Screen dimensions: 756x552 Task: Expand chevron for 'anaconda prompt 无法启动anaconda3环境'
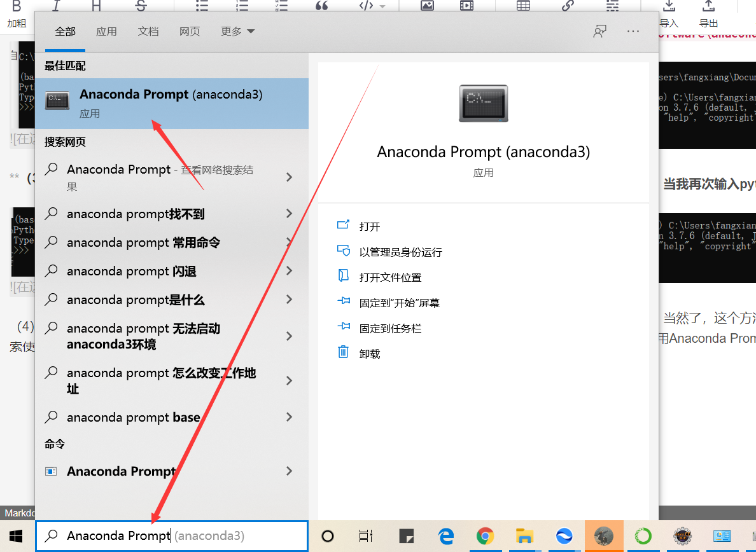[290, 336]
